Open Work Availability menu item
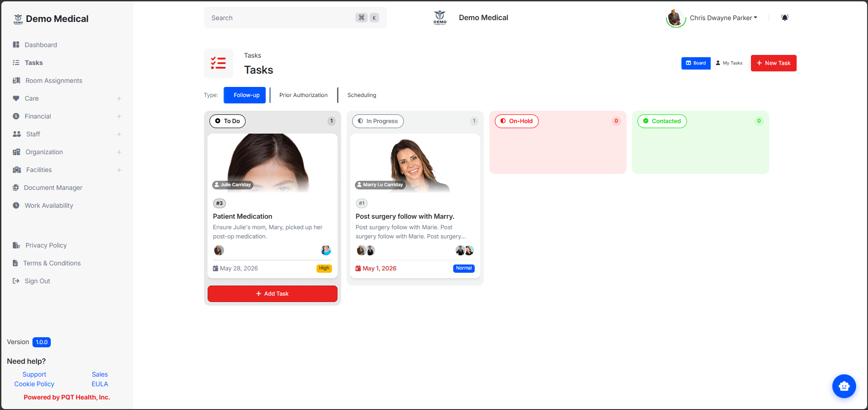This screenshot has height=410, width=868. 49,205
